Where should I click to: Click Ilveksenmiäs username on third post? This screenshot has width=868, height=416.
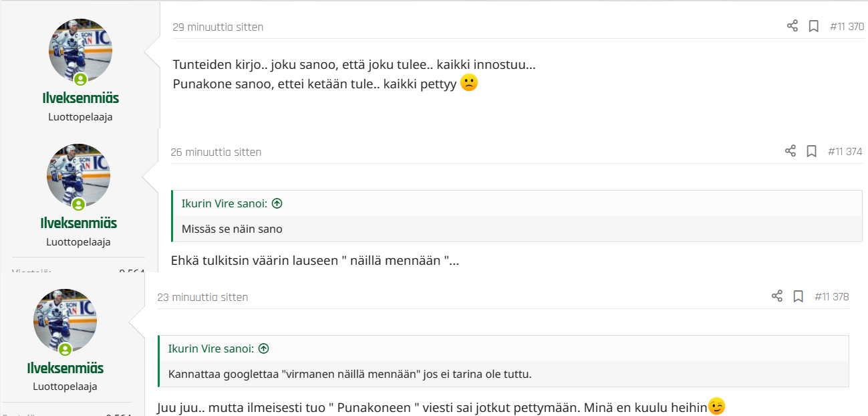click(65, 369)
